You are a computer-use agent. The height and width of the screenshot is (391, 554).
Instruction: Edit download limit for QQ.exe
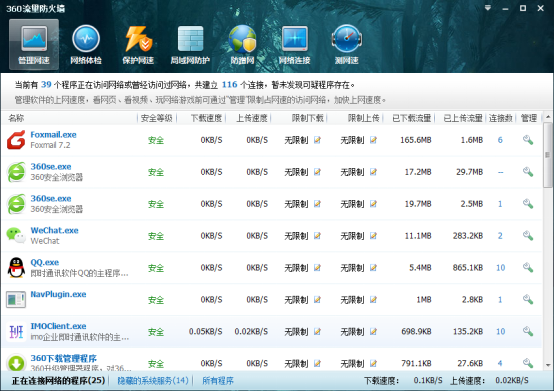pyautogui.click(x=317, y=268)
